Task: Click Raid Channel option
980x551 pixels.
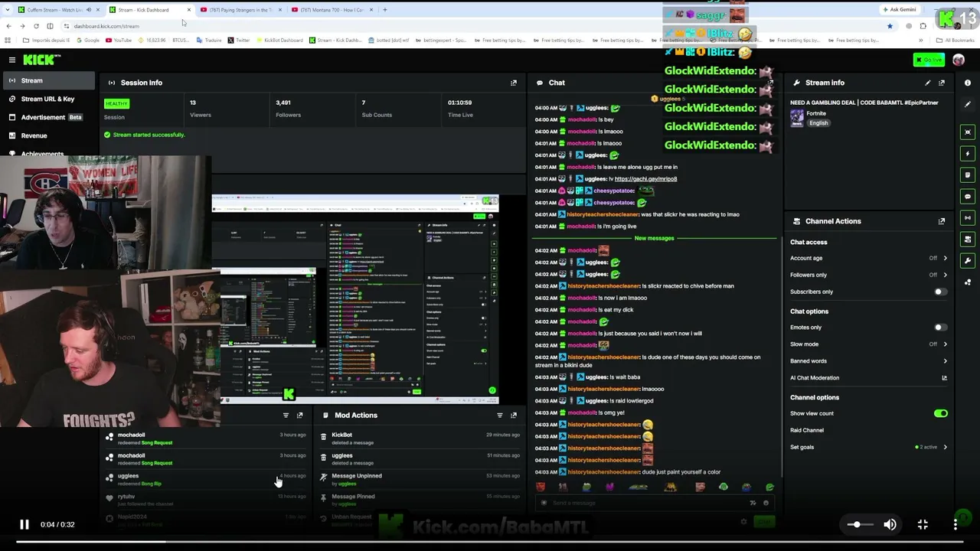Action: tap(807, 430)
